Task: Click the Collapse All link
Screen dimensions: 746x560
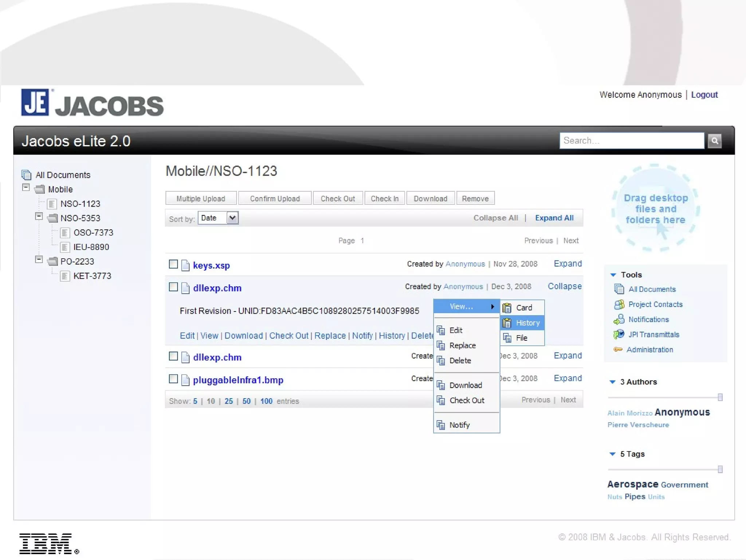Action: coord(495,218)
